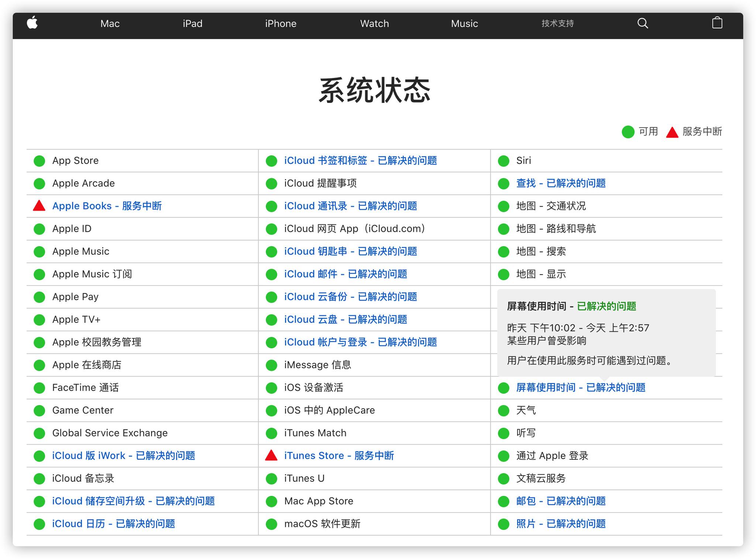Open the Apple Books - 服务中断 link
756x559 pixels.
tap(108, 206)
